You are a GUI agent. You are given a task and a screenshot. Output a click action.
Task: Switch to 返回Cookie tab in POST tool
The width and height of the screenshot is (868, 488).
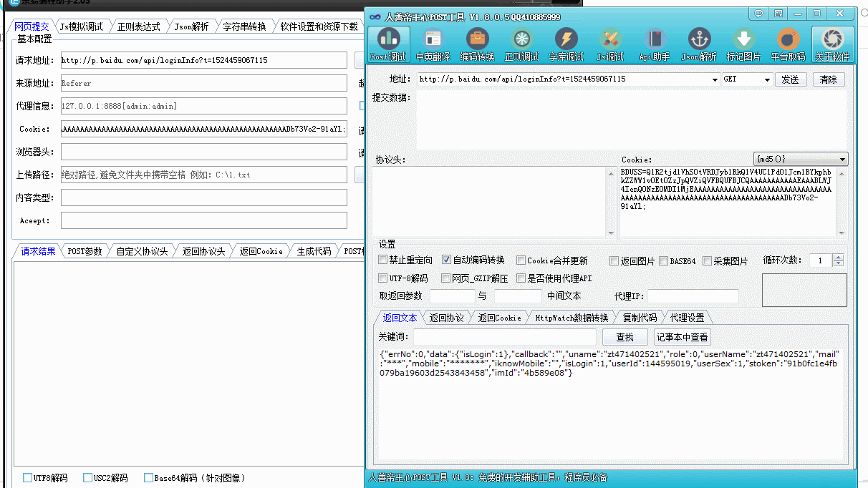pos(500,318)
